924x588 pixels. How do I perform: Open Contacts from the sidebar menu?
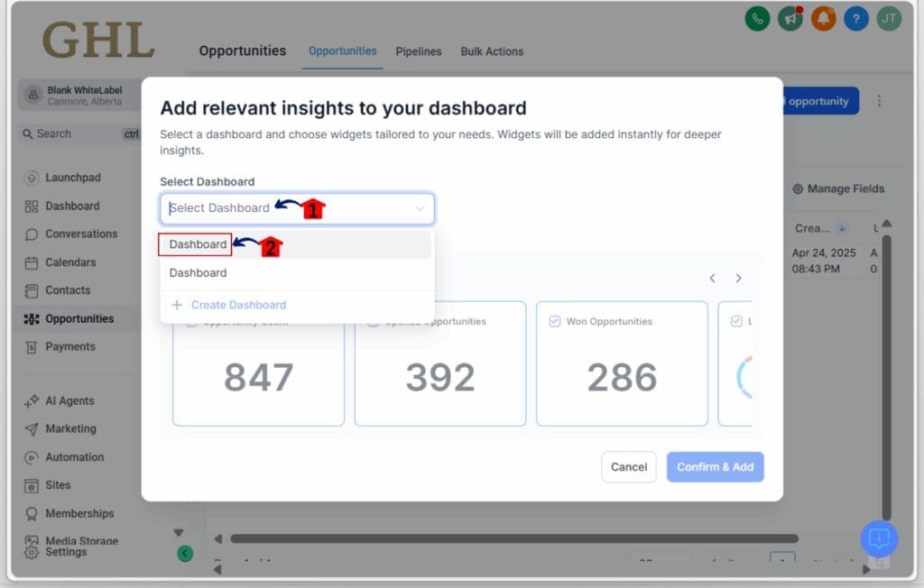click(68, 290)
